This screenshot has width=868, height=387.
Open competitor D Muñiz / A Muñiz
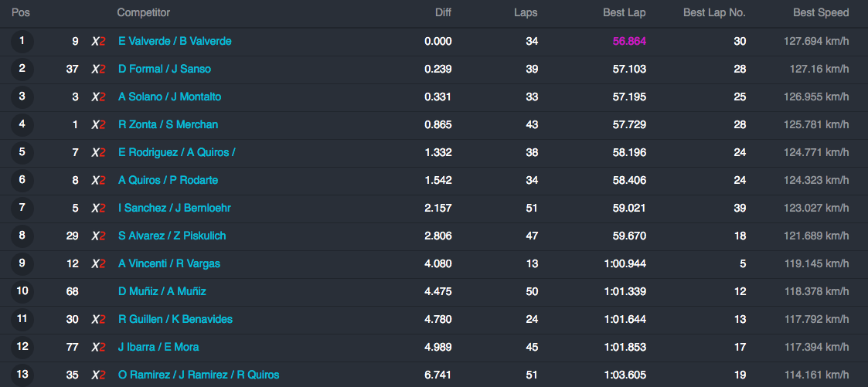(162, 291)
